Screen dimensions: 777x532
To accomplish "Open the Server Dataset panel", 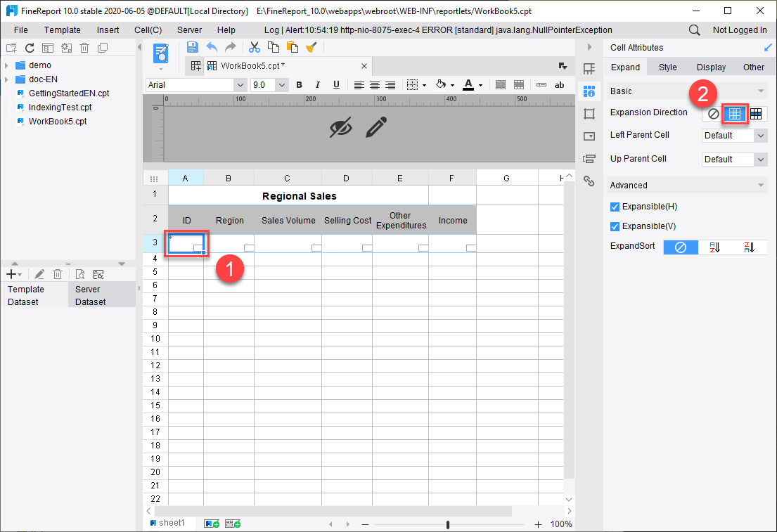I will pyautogui.click(x=91, y=294).
